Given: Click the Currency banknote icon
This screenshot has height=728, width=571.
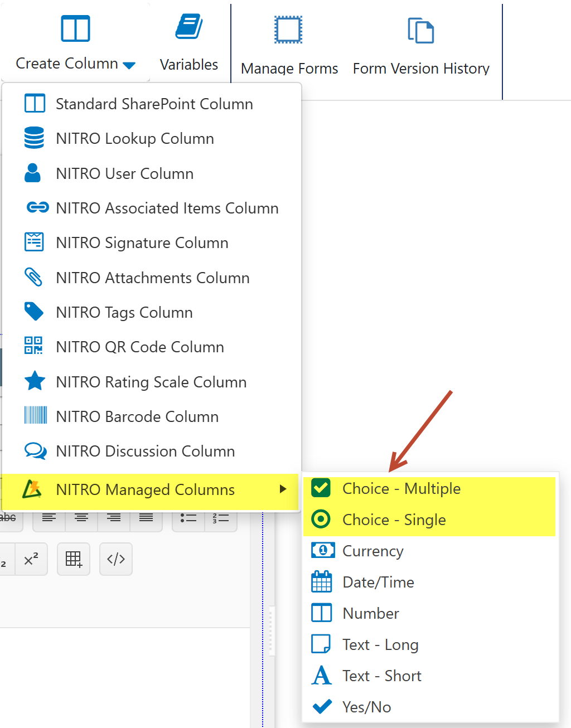Looking at the screenshot, I should point(323,550).
